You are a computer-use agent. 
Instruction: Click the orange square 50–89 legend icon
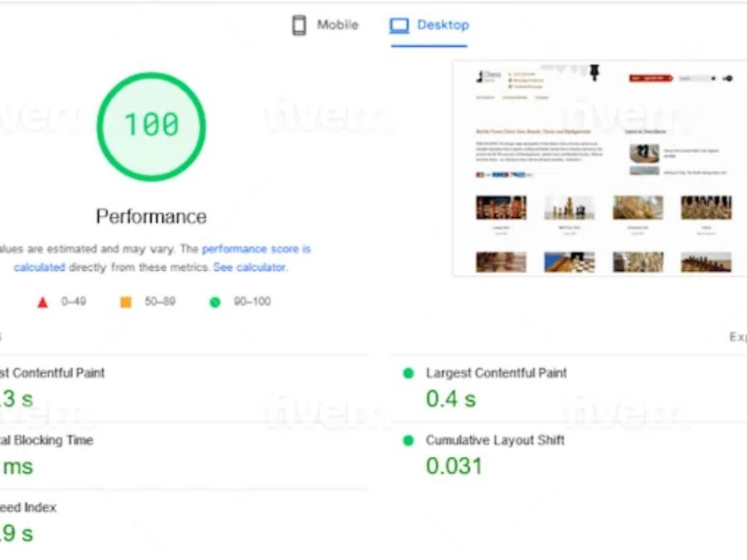click(x=125, y=302)
